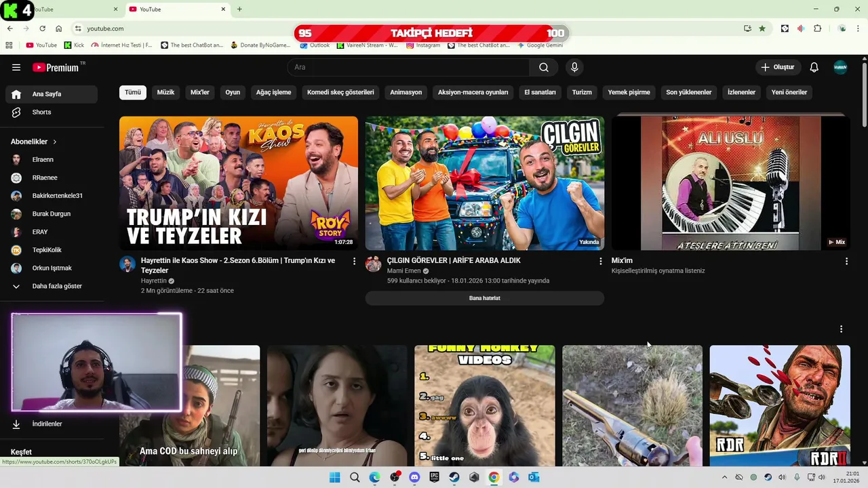Select the Yemek pişirme chip
The image size is (868, 488).
[x=629, y=92]
